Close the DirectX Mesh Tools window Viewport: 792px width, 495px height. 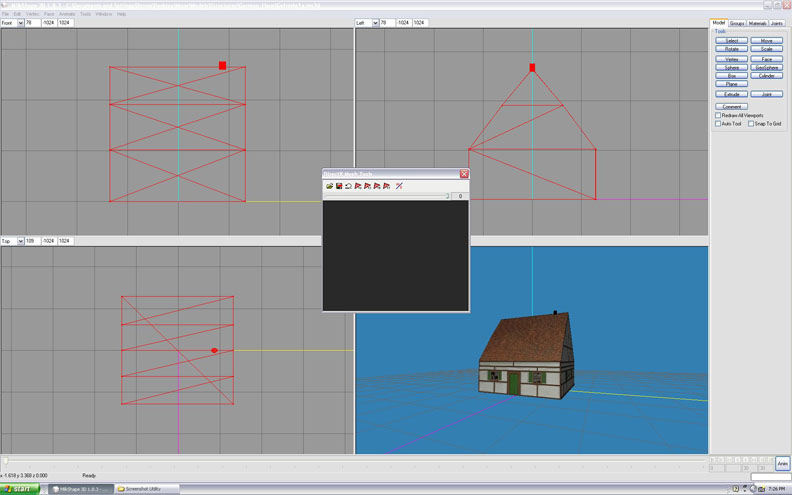pyautogui.click(x=464, y=174)
